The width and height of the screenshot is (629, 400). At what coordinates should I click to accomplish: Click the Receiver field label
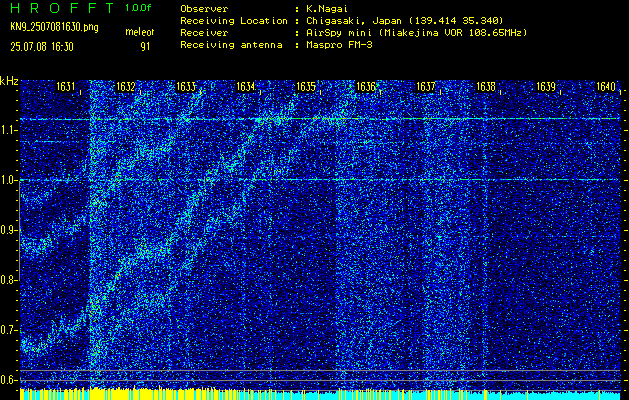pyautogui.click(x=204, y=32)
